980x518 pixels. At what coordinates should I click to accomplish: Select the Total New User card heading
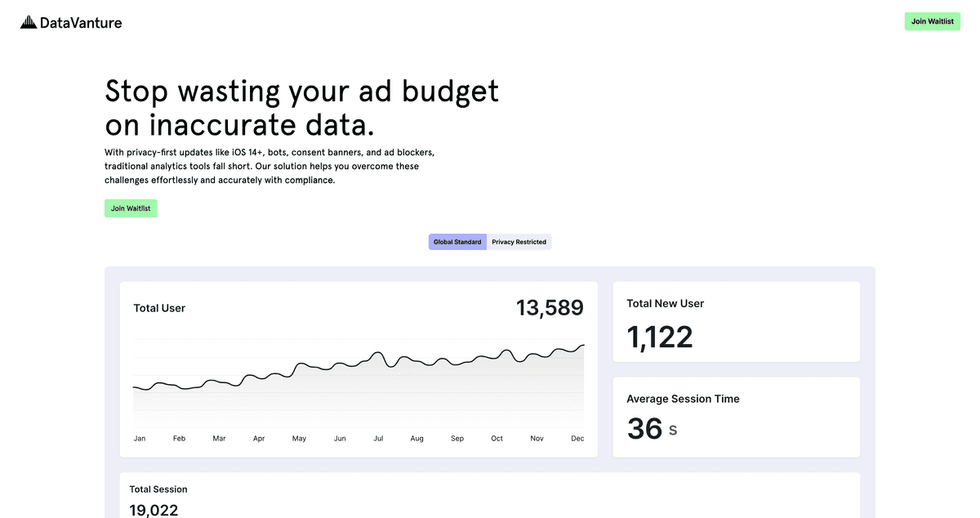click(x=665, y=303)
